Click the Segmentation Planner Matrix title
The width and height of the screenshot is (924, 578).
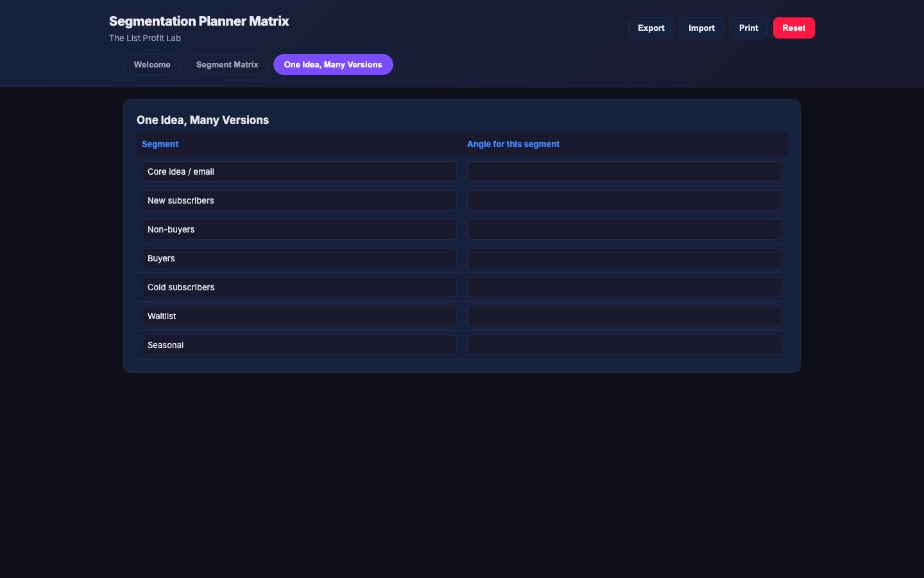pyautogui.click(x=199, y=21)
